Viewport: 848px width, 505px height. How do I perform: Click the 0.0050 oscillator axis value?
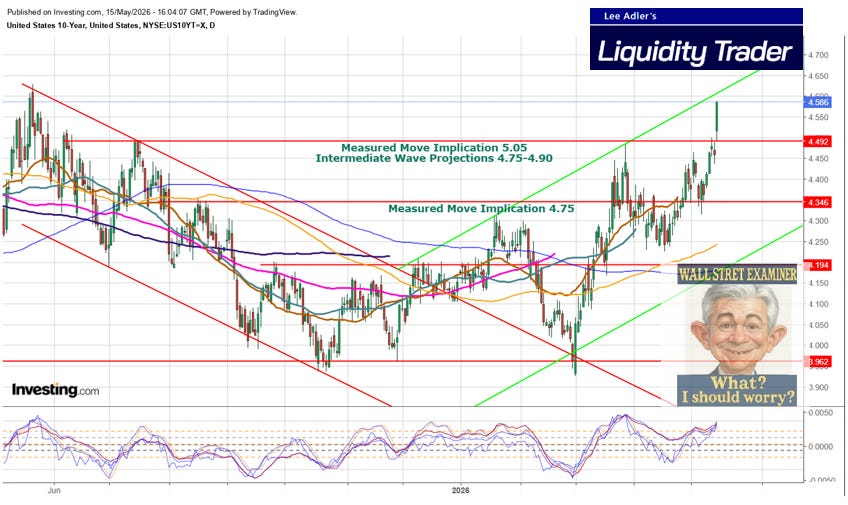click(820, 413)
